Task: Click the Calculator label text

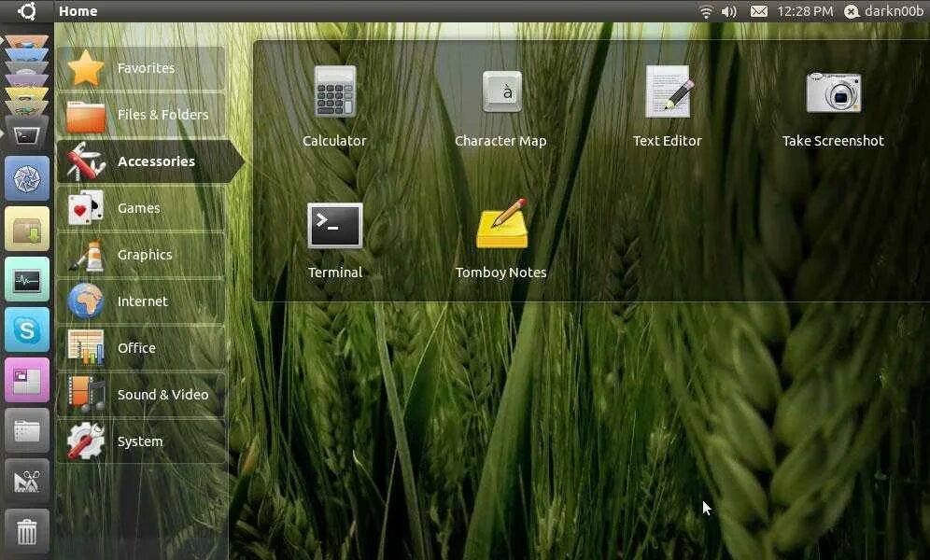Action: (x=334, y=141)
